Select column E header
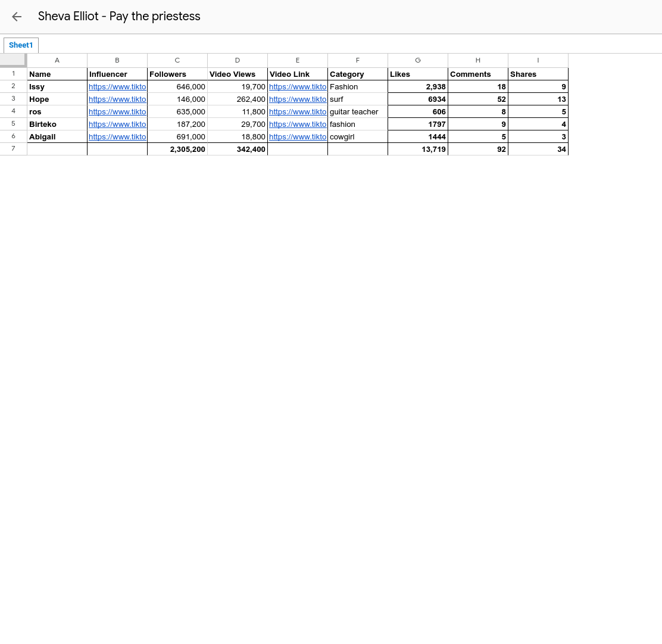 pos(298,60)
